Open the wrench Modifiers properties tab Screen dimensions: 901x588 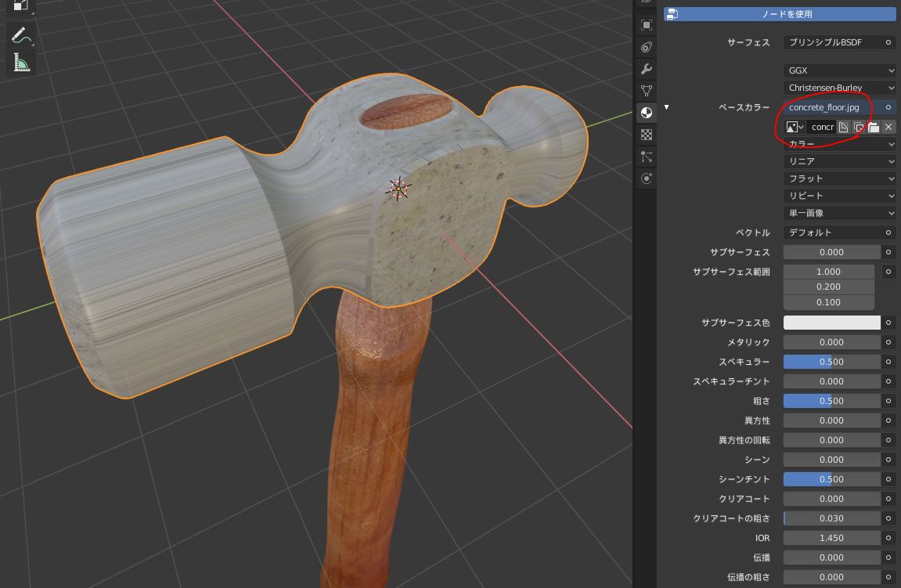coord(647,69)
